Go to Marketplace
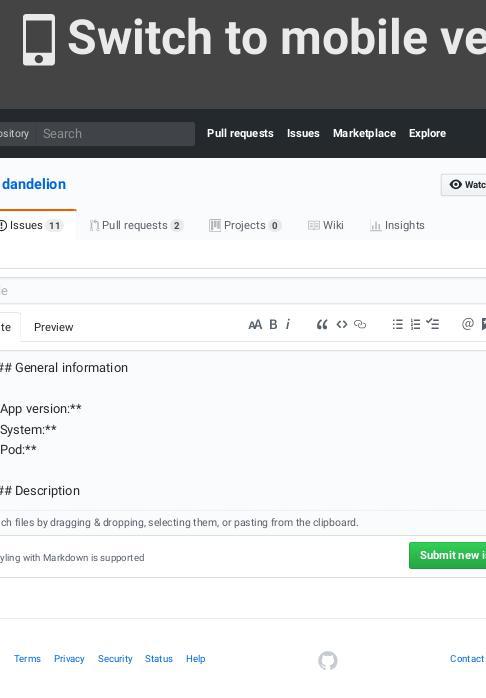The image size is (486, 698). click(364, 133)
